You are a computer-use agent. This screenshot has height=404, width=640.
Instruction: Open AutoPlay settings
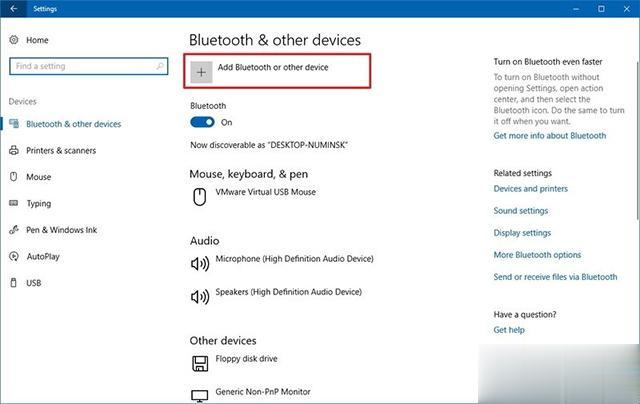43,256
